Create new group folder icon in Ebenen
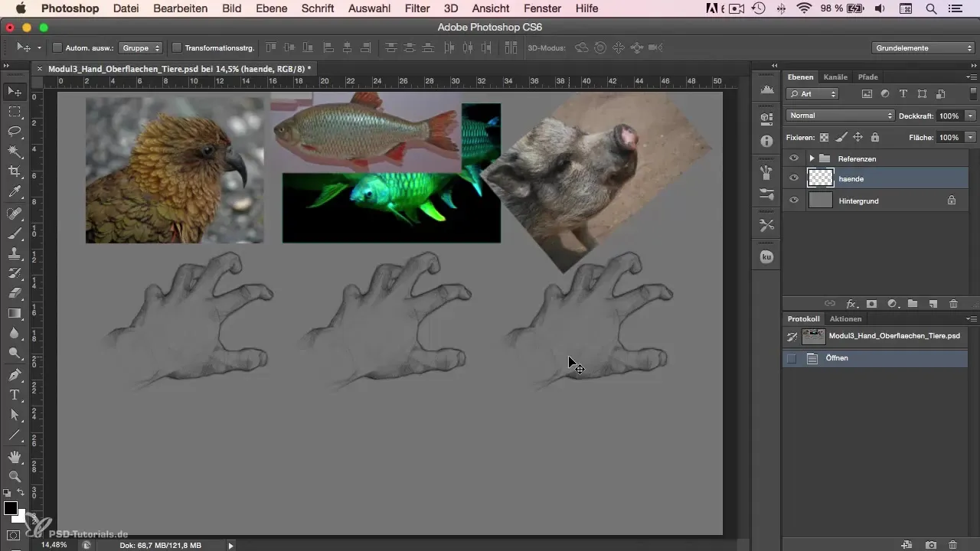 pyautogui.click(x=913, y=304)
